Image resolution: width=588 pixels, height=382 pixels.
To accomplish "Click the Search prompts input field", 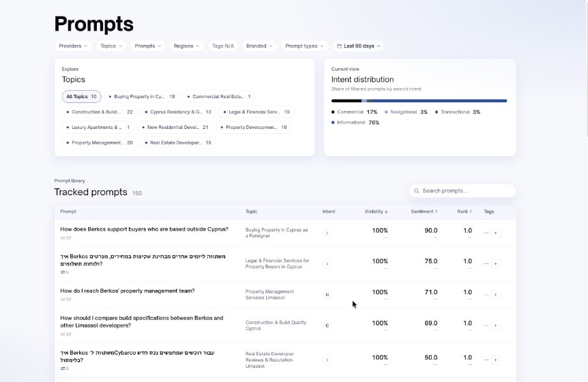I will (x=462, y=191).
